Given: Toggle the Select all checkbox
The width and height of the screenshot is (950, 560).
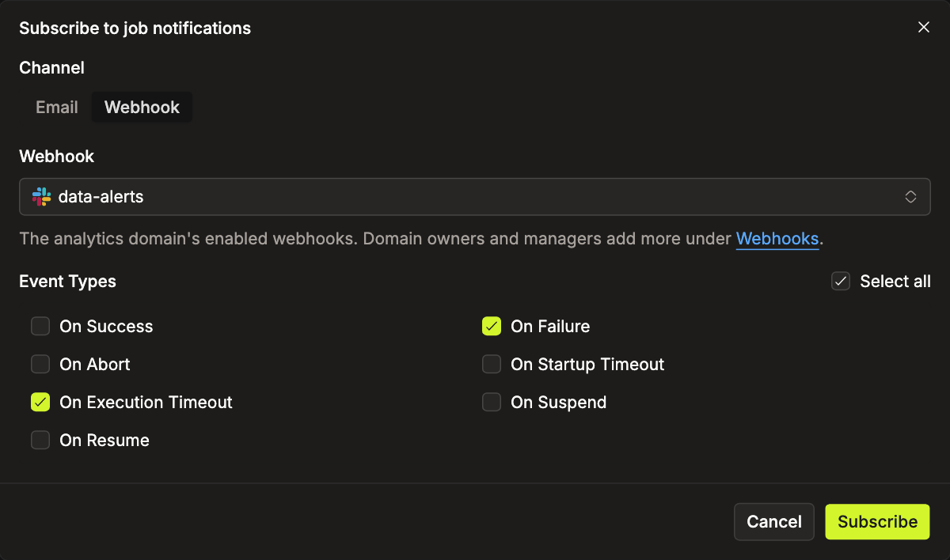Looking at the screenshot, I should (841, 281).
